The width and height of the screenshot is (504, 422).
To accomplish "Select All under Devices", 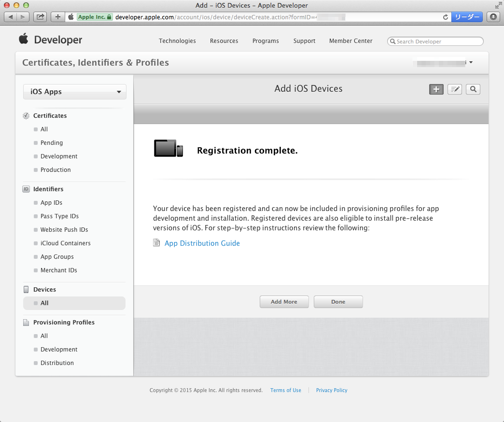I will (x=44, y=303).
